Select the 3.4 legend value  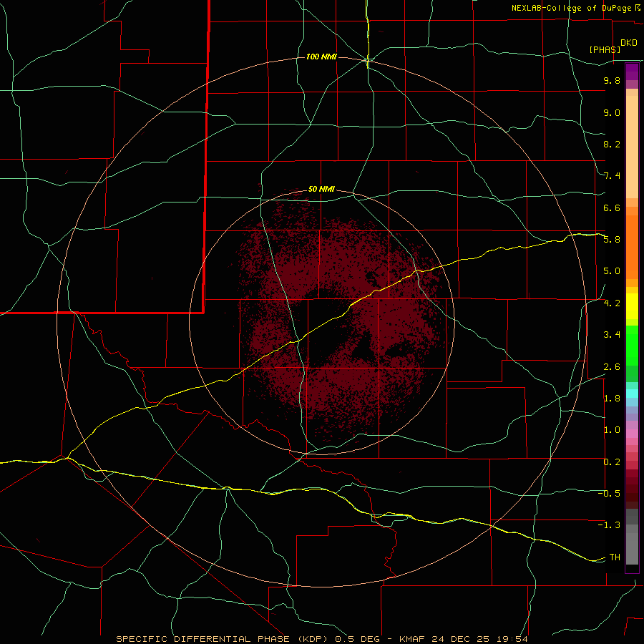point(612,335)
